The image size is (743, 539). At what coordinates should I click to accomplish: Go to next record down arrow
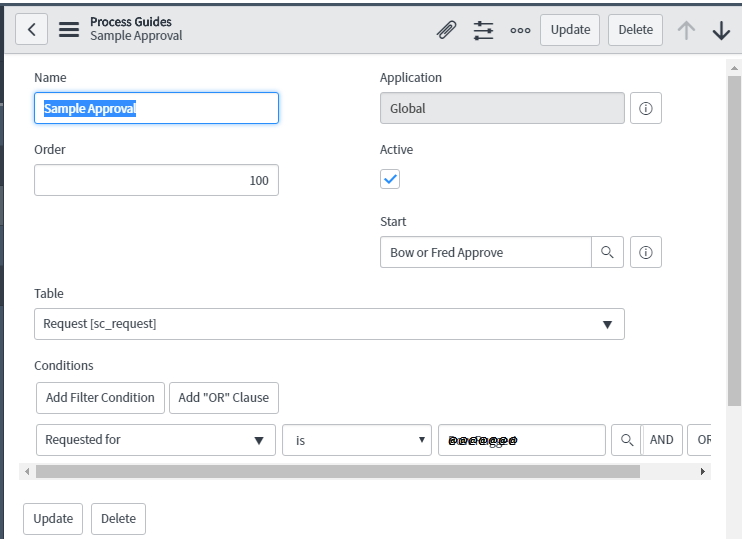[721, 30]
